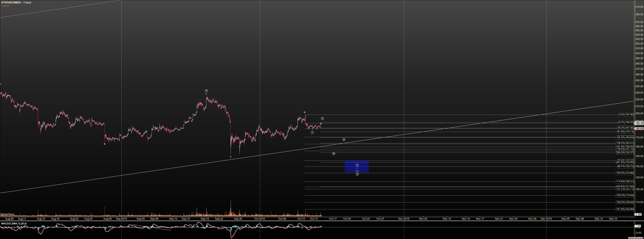Click the MACD(C,EMA,12,26,9) study label
The height and width of the screenshot is (239, 644).
point(14,224)
